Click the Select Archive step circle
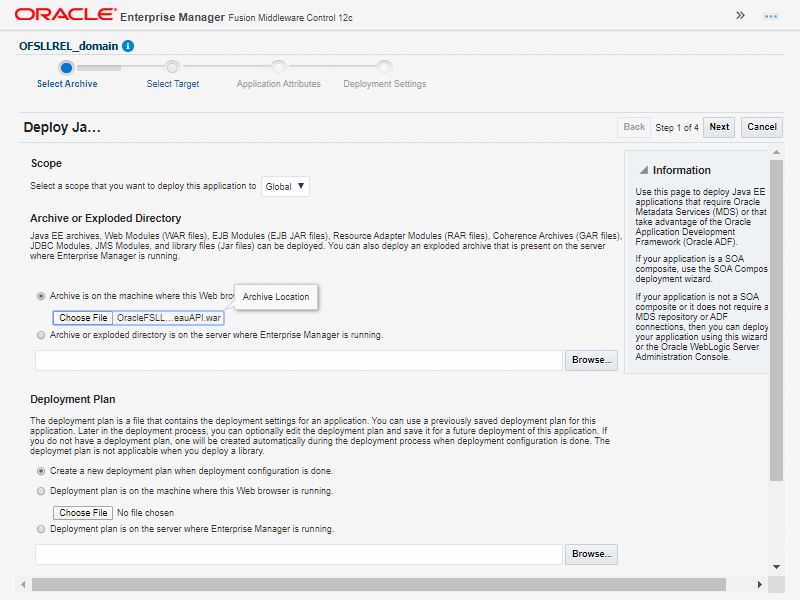The height and width of the screenshot is (600, 800). [66, 67]
